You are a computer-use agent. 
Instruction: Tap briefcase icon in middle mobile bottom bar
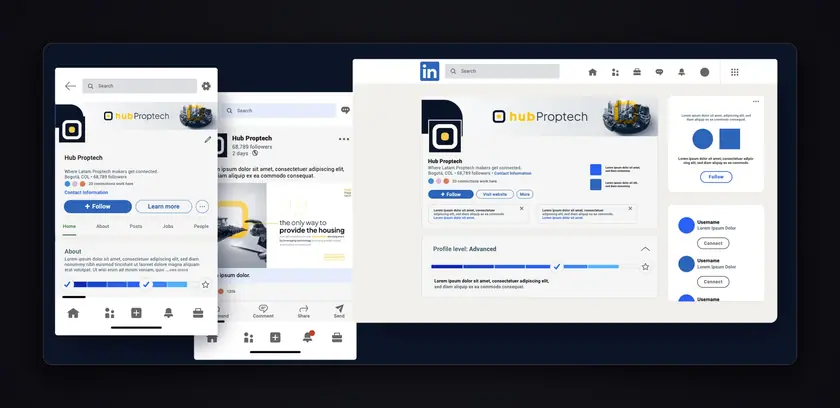pos(337,337)
